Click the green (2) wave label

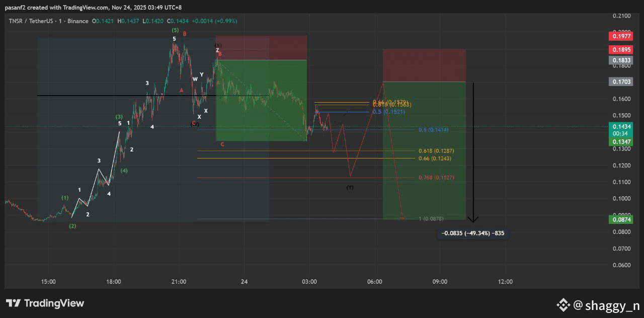coord(72,226)
